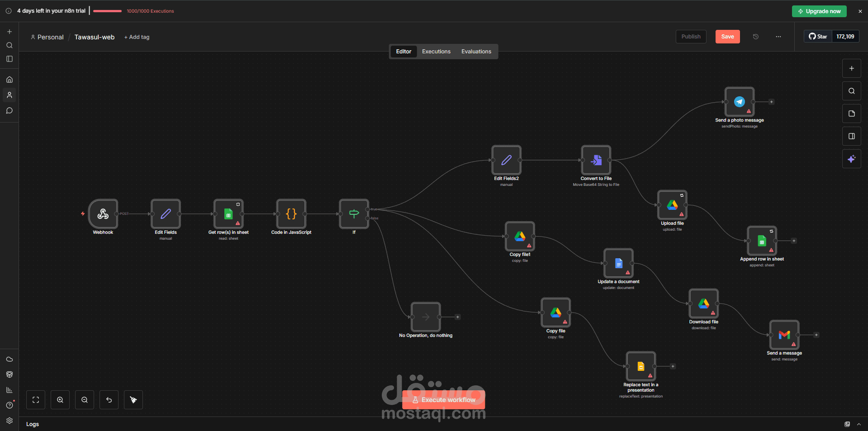Image resolution: width=868 pixels, height=431 pixels.
Task: Add a node after No Operation
Action: tap(458, 317)
